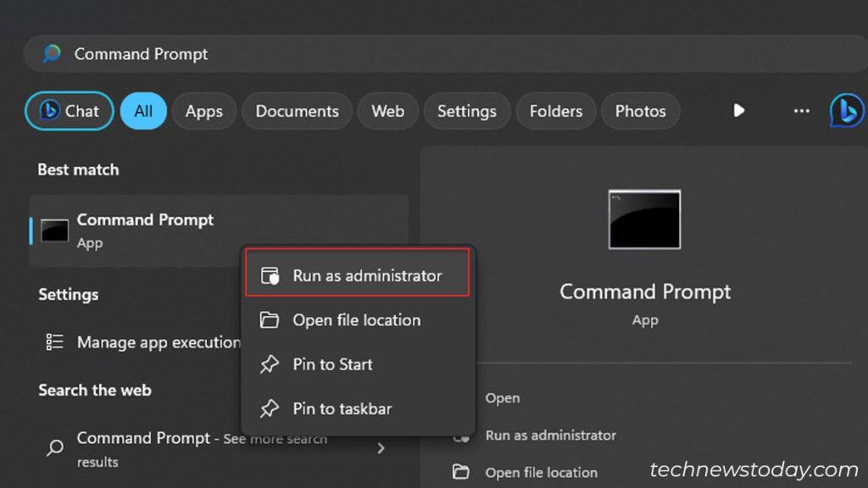Show results under Folders tab
Screen dimensions: 868x488
(555, 111)
